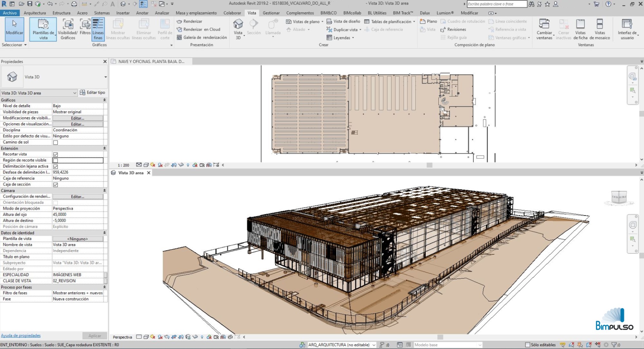Click Editar for Opciones de visualización

(78, 124)
